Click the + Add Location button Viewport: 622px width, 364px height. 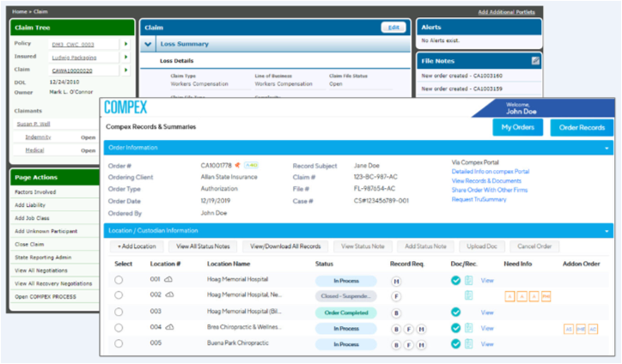[137, 246]
